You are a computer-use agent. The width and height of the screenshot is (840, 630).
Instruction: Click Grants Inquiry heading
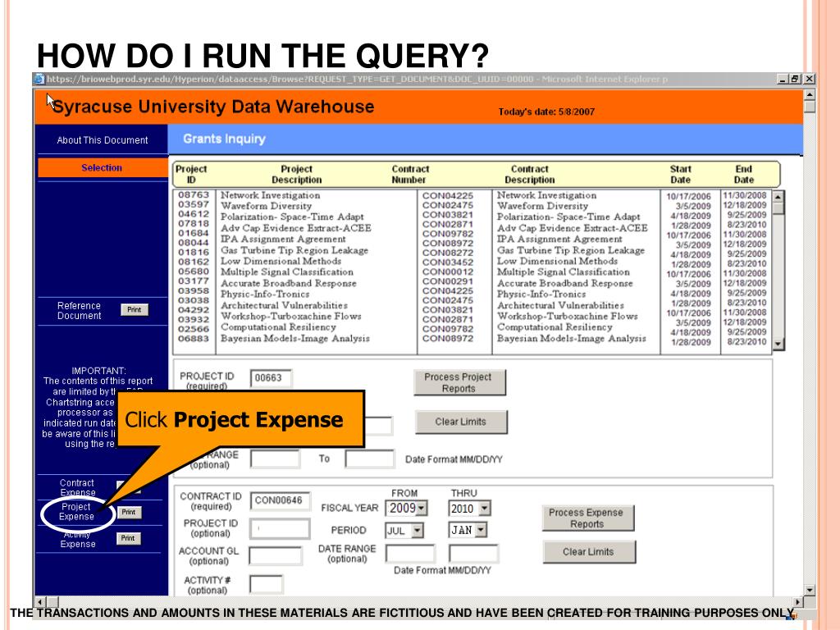click(225, 139)
